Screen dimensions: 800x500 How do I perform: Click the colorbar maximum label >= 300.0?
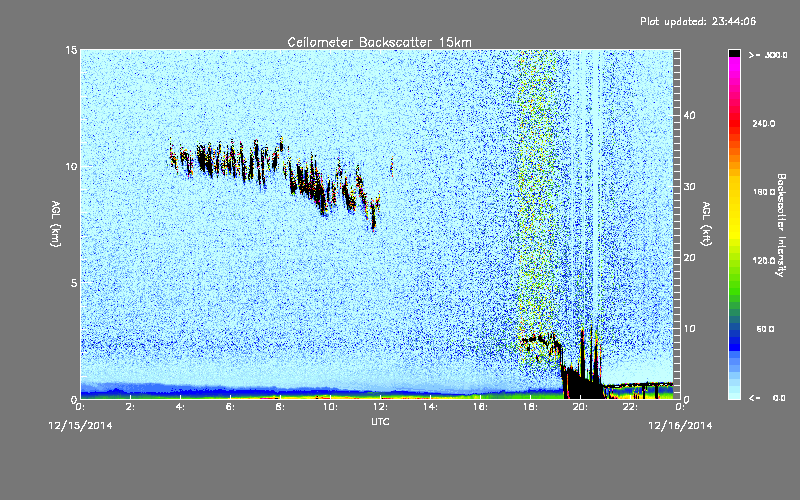point(768,55)
